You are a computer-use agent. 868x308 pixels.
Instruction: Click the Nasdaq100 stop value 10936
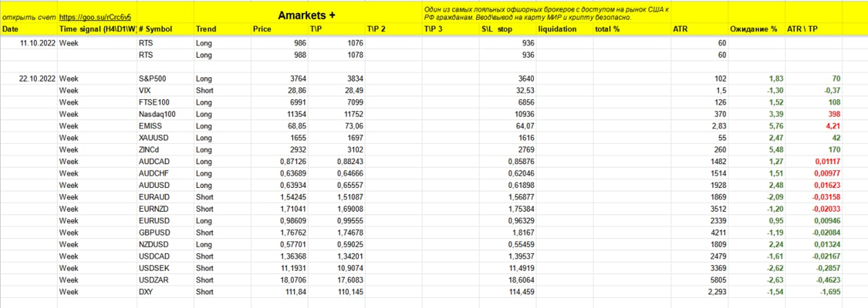pyautogui.click(x=523, y=114)
